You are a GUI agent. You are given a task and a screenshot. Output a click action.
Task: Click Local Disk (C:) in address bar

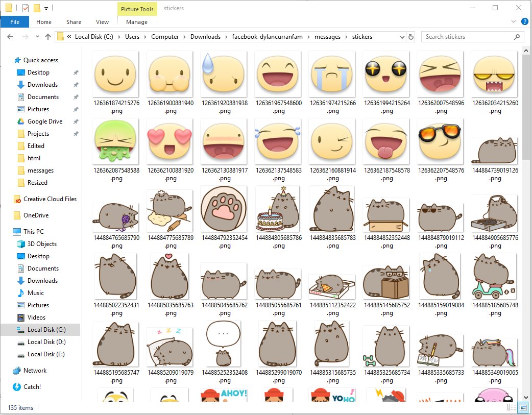click(94, 37)
